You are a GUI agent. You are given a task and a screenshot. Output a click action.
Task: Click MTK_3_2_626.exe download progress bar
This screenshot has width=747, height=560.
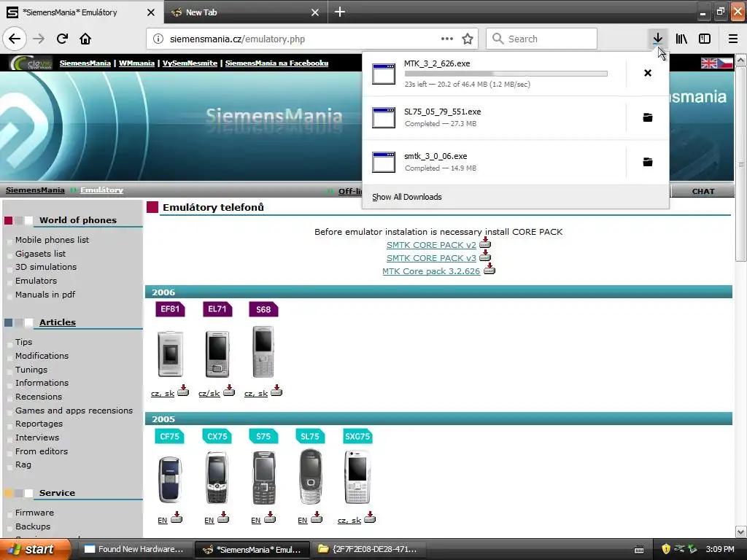[x=506, y=74]
